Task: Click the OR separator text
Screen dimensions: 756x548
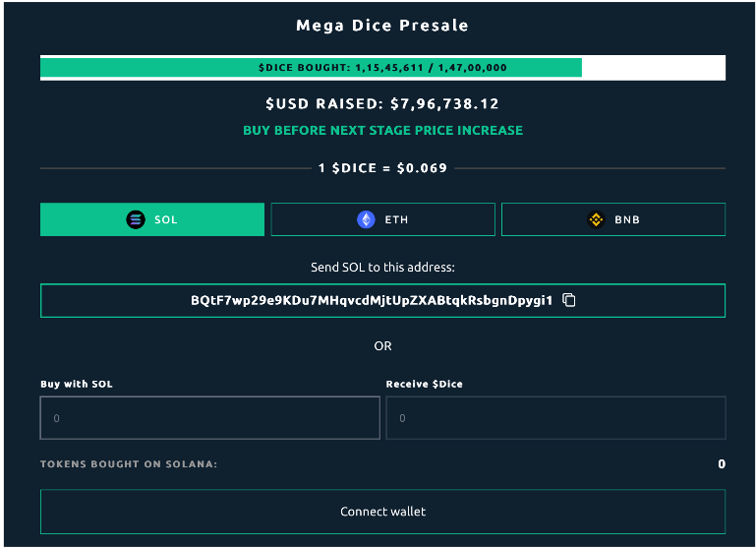Action: tap(382, 346)
